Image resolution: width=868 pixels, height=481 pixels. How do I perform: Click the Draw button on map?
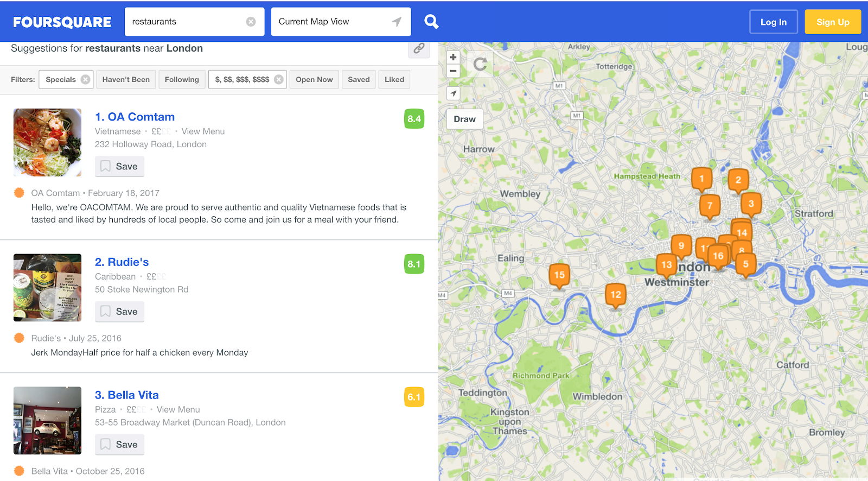tap(464, 119)
